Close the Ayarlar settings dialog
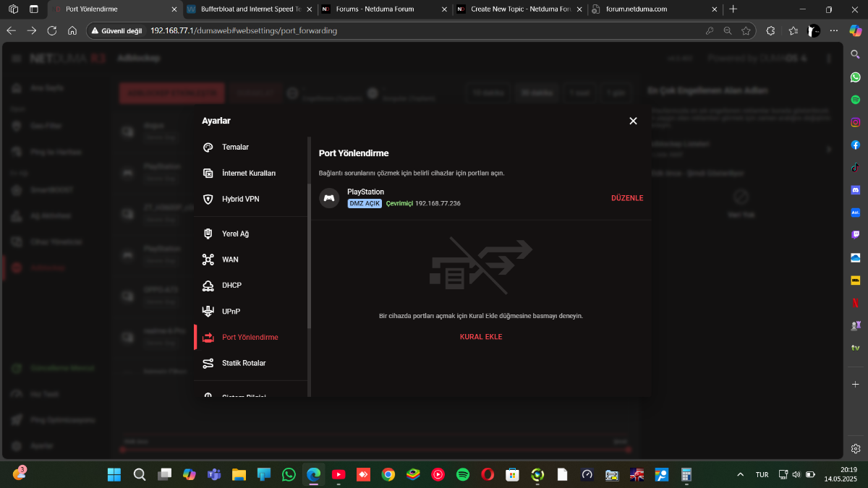868x488 pixels. (633, 121)
